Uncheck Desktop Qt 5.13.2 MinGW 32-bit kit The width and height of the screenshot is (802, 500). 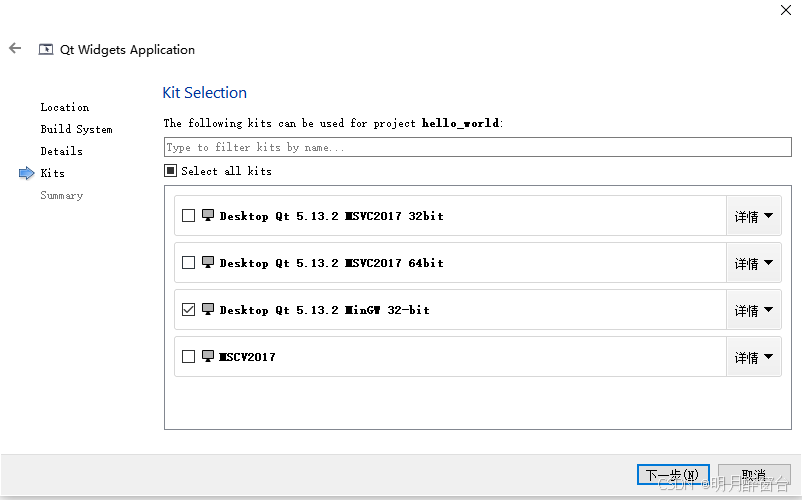[189, 310]
